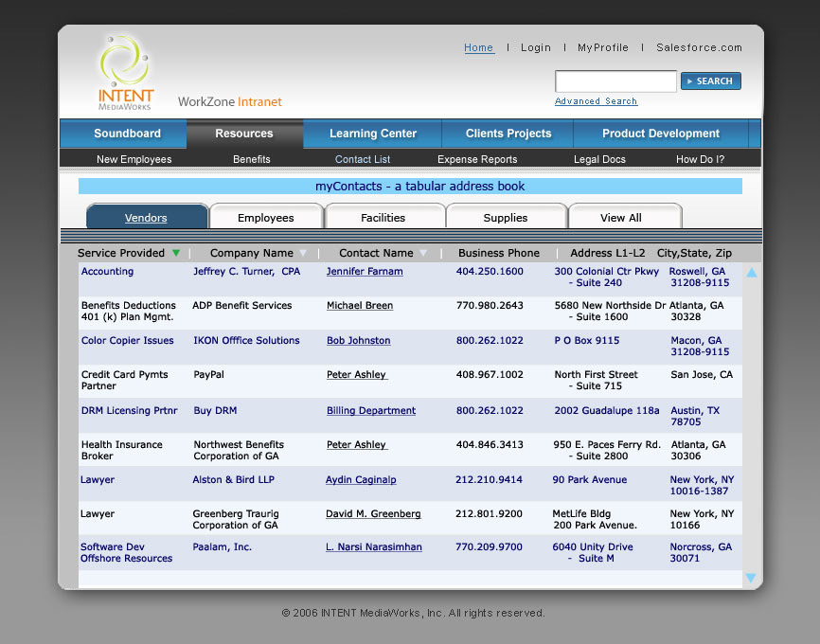This screenshot has width=820, height=644.
Task: Click DRM Licensing Prtnr service cell
Action: pos(129,411)
